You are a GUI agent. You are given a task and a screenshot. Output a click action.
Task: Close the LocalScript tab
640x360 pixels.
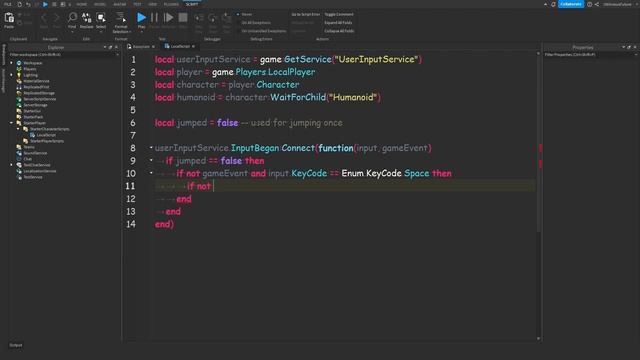(x=193, y=47)
